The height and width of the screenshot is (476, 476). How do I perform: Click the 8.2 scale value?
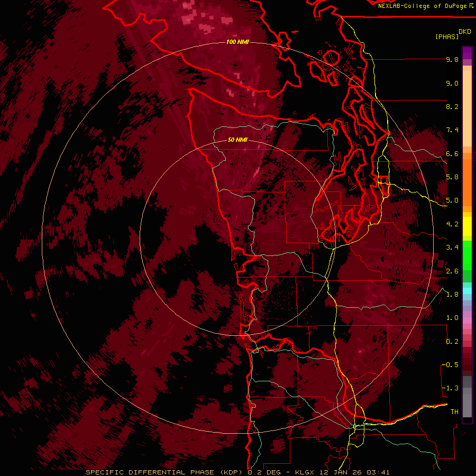point(452,107)
